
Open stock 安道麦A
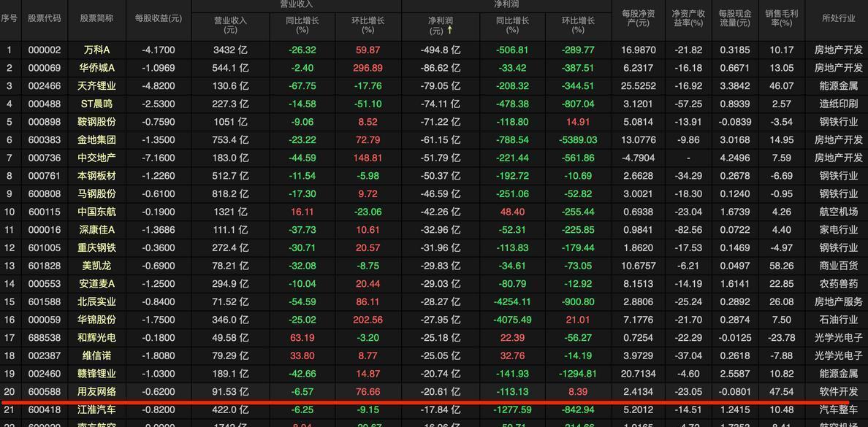[x=97, y=284]
